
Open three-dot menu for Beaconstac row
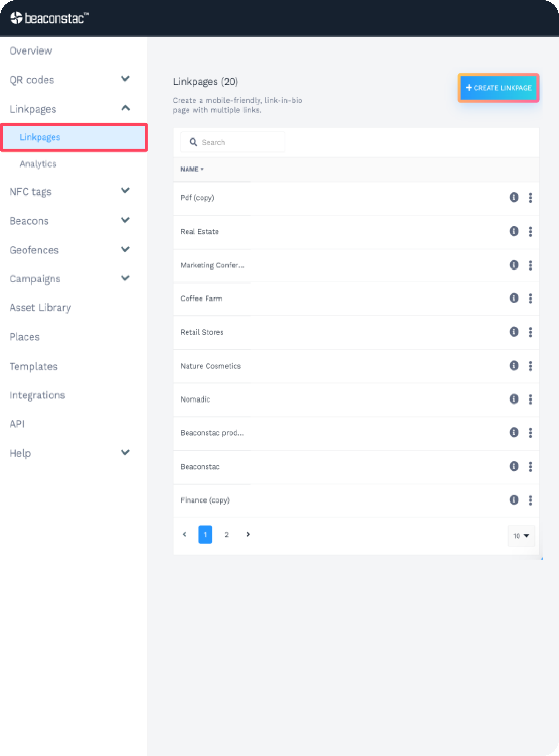(x=530, y=466)
